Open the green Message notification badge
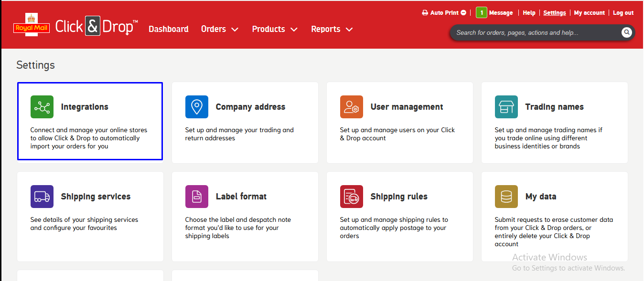 click(482, 13)
